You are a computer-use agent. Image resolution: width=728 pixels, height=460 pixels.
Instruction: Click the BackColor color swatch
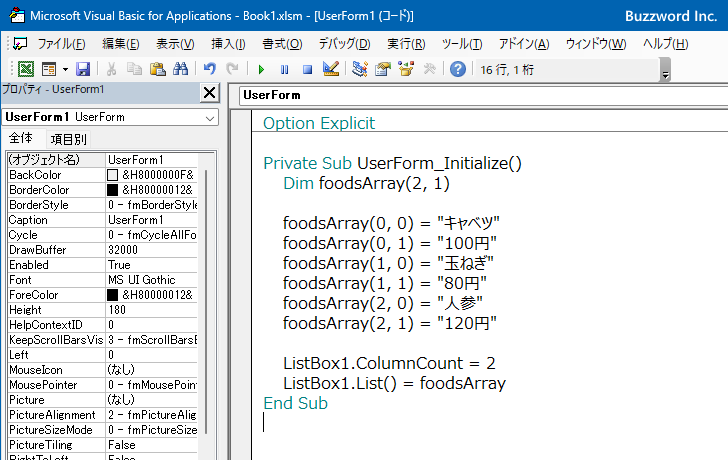[x=112, y=175]
